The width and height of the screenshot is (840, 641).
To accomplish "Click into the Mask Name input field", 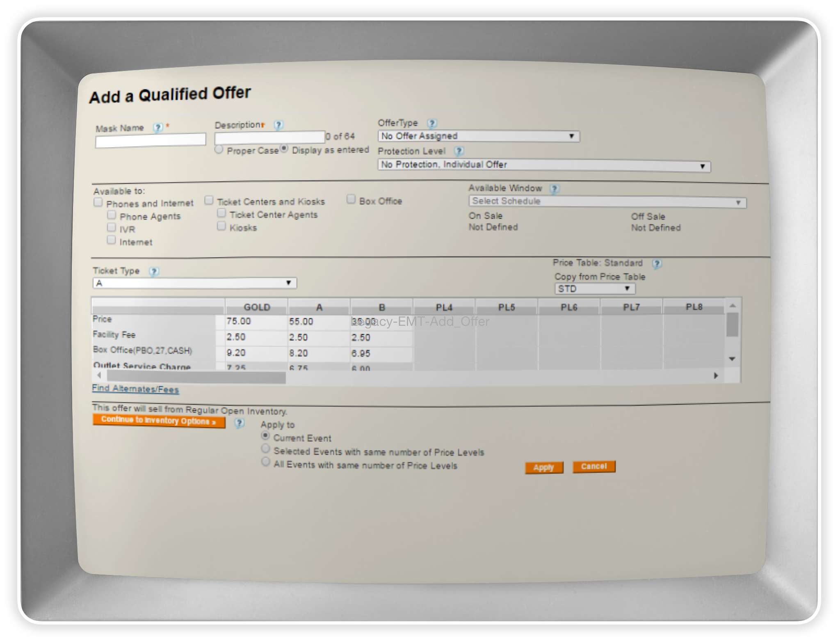I will (151, 140).
